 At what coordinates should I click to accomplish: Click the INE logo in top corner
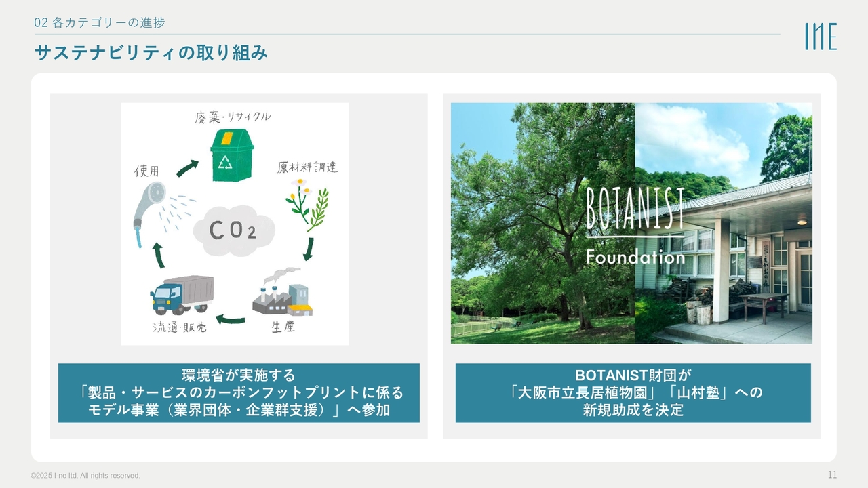(820, 36)
